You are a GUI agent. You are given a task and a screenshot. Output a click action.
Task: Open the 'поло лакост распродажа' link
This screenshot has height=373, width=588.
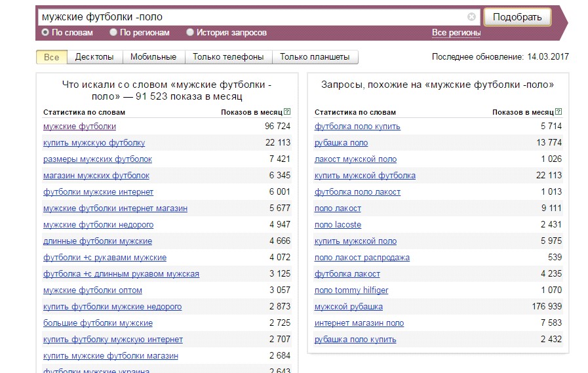[362, 258]
